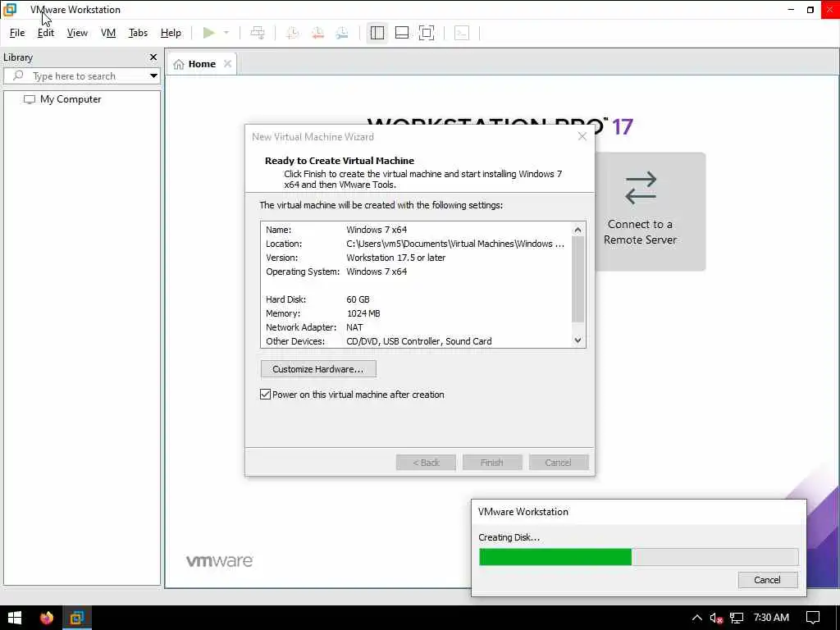Close the Library panel
840x630 pixels.
(153, 57)
